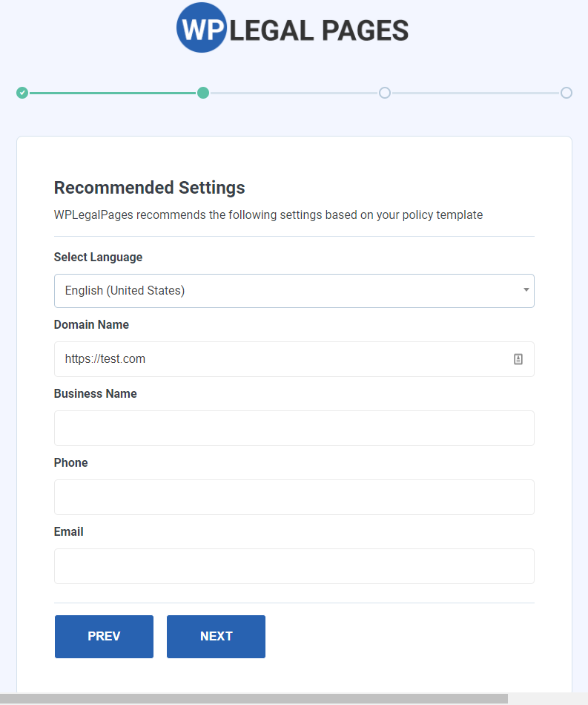588x705 pixels.
Task: Expand the English (United States) combo box
Action: pos(294,291)
